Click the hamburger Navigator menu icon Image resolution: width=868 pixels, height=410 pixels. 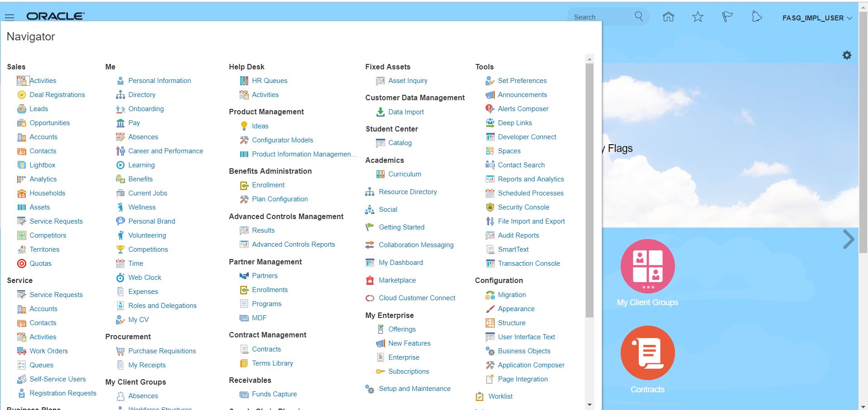tap(10, 17)
